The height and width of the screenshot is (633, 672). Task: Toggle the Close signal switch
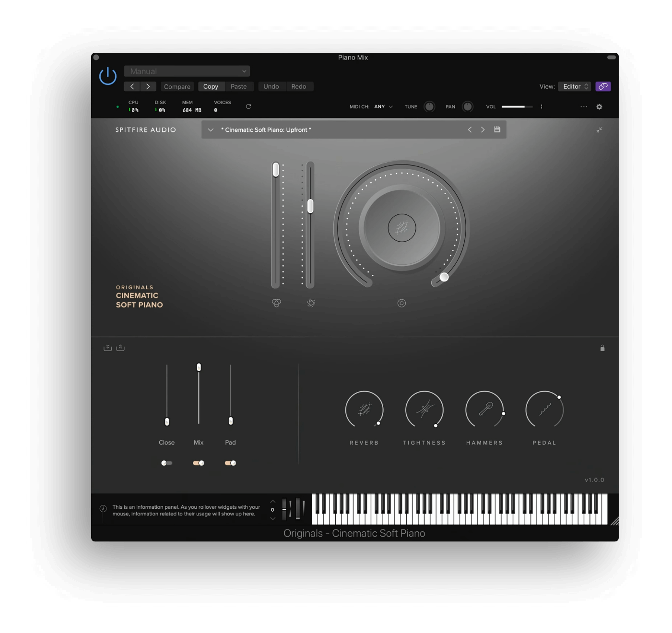pos(166,463)
